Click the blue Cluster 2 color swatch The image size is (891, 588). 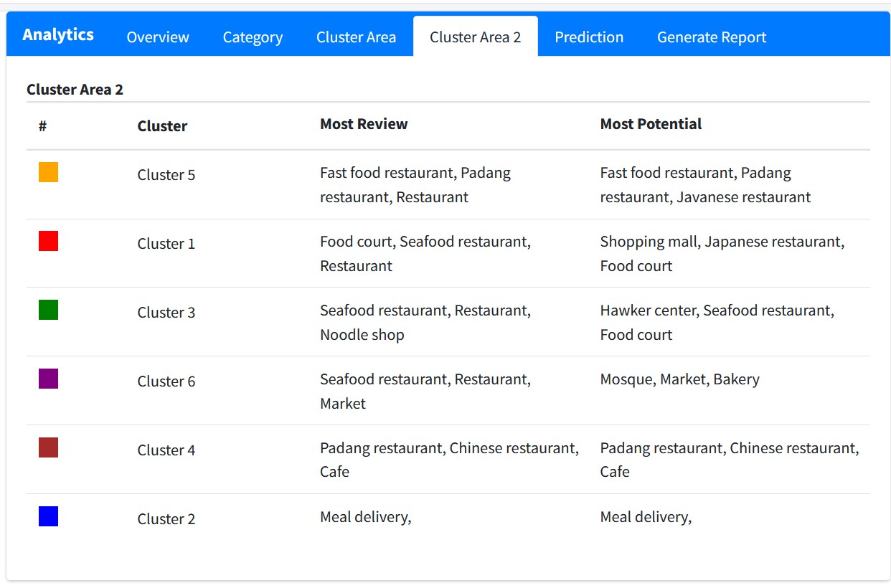[48, 516]
